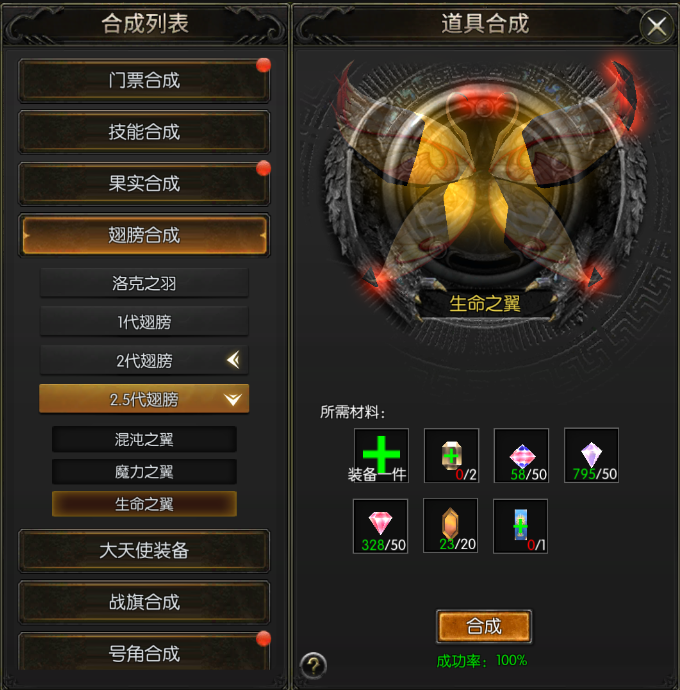The width and height of the screenshot is (680, 690).
Task: Close the 道具合成 panel
Action: click(657, 26)
